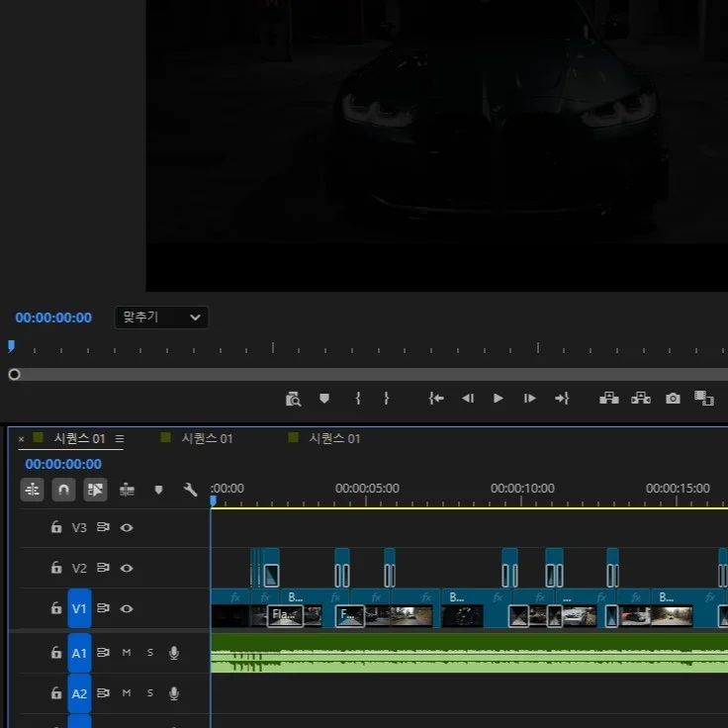This screenshot has height=728, width=728.
Task: Play the sequence in program monitor
Action: 499,399
